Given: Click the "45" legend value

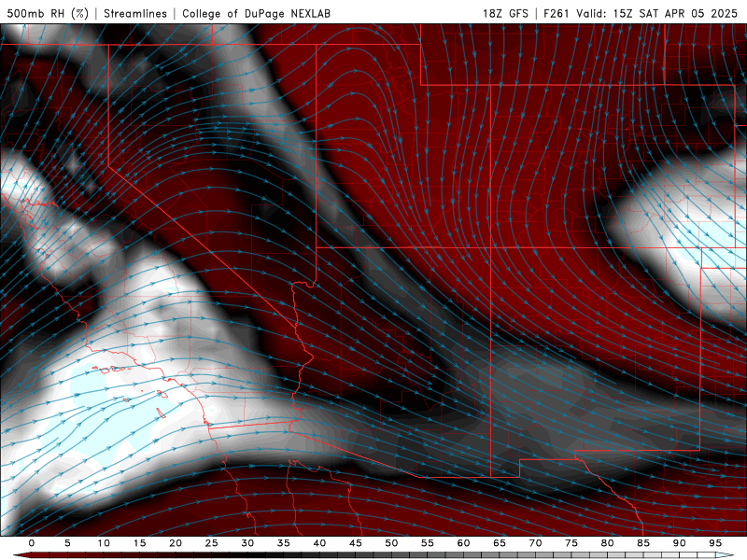Looking at the screenshot, I should (356, 543).
